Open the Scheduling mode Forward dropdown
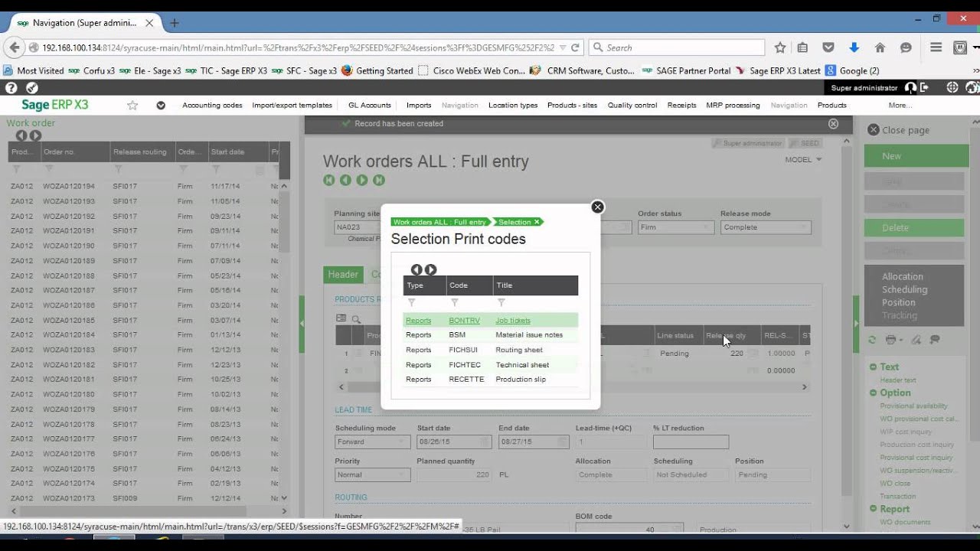 tap(372, 442)
